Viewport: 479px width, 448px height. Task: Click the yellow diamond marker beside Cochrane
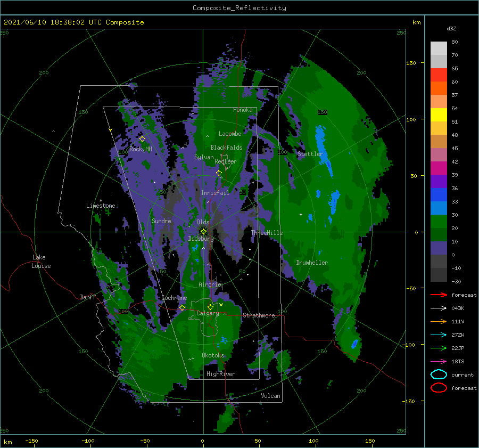point(183,307)
